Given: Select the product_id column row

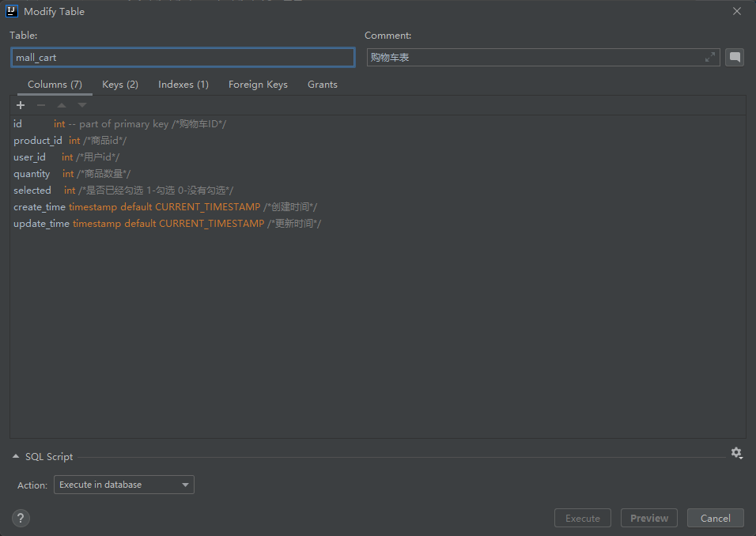Looking at the screenshot, I should coord(377,140).
